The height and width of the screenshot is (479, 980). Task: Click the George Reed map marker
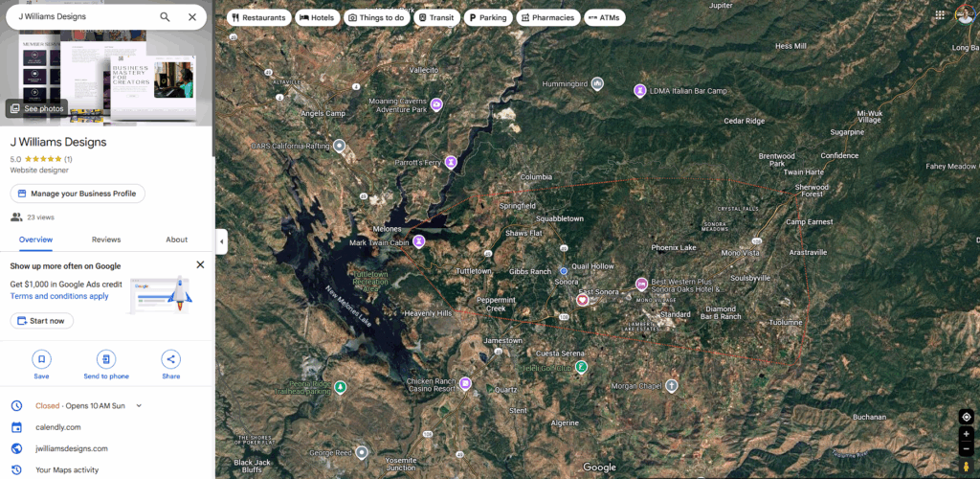tap(362, 452)
